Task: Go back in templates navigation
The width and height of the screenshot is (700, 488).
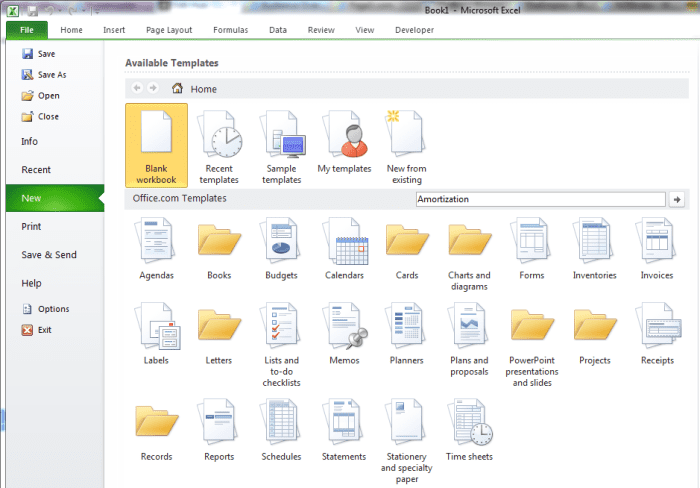Action: coord(137,88)
